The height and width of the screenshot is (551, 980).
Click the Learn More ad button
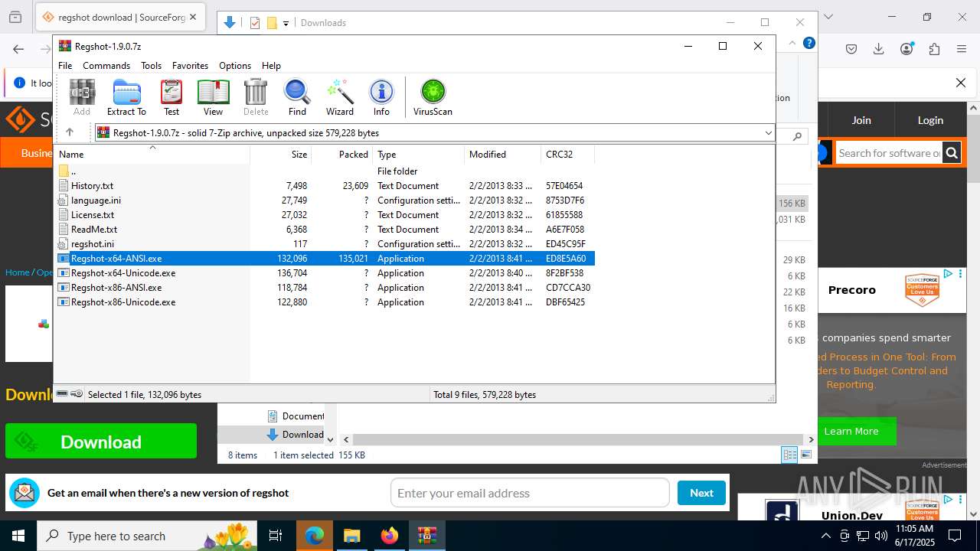(851, 431)
